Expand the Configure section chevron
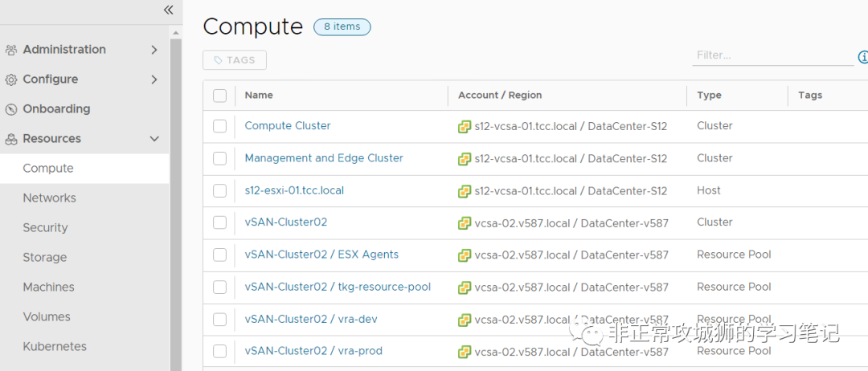 coord(154,79)
